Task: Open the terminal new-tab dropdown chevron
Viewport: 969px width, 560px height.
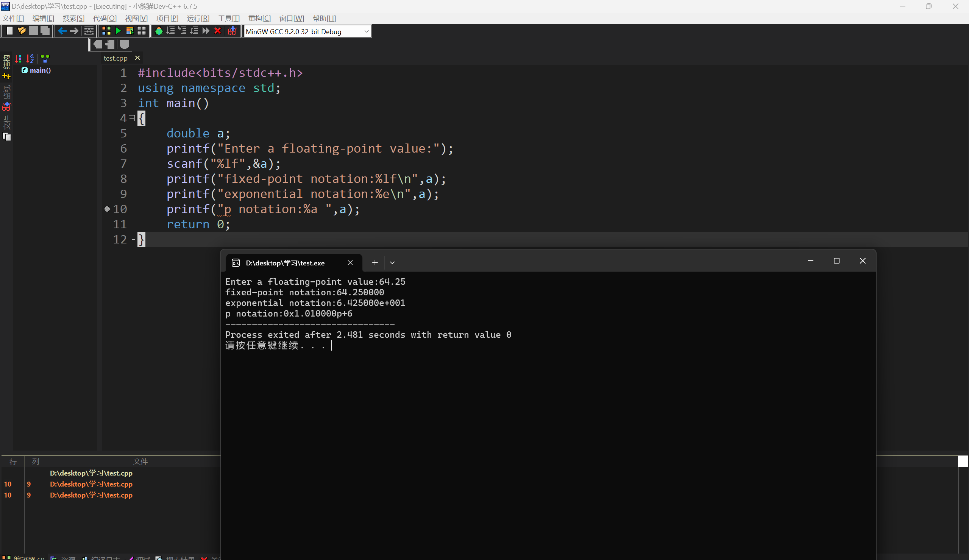Action: (392, 263)
